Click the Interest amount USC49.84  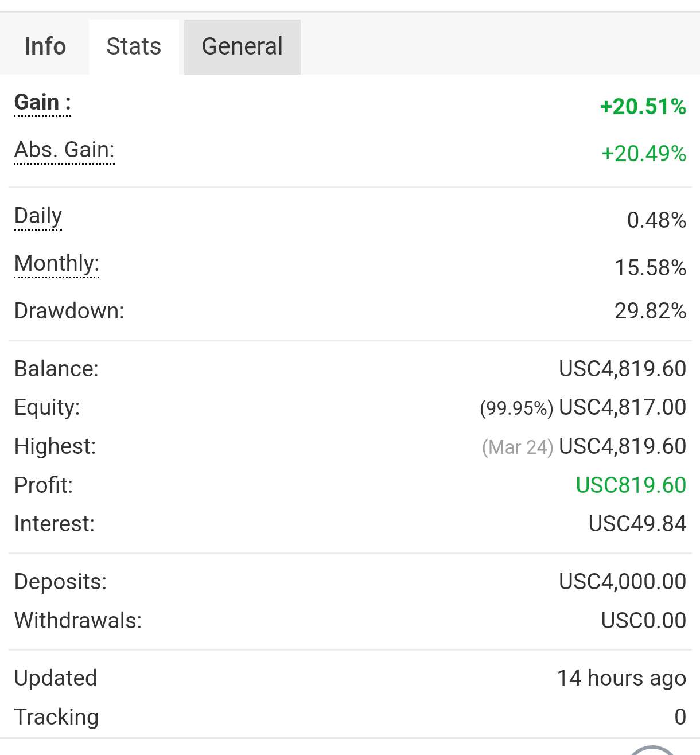(637, 524)
